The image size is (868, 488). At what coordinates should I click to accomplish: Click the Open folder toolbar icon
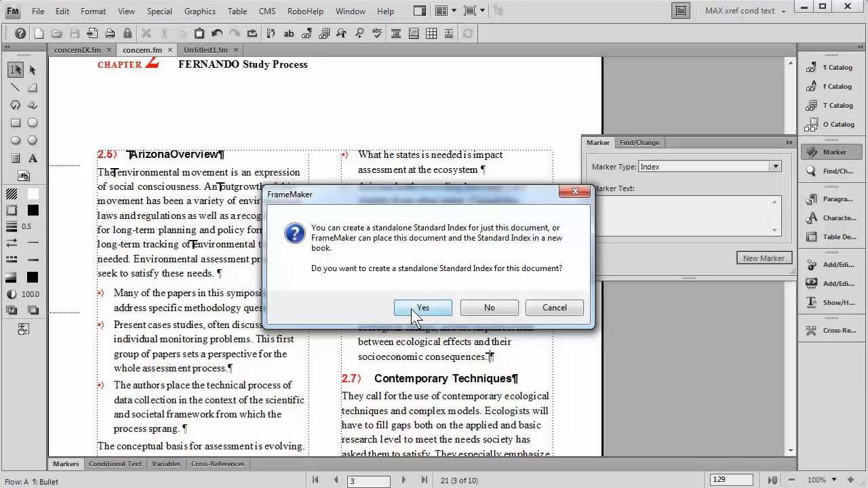coord(56,33)
